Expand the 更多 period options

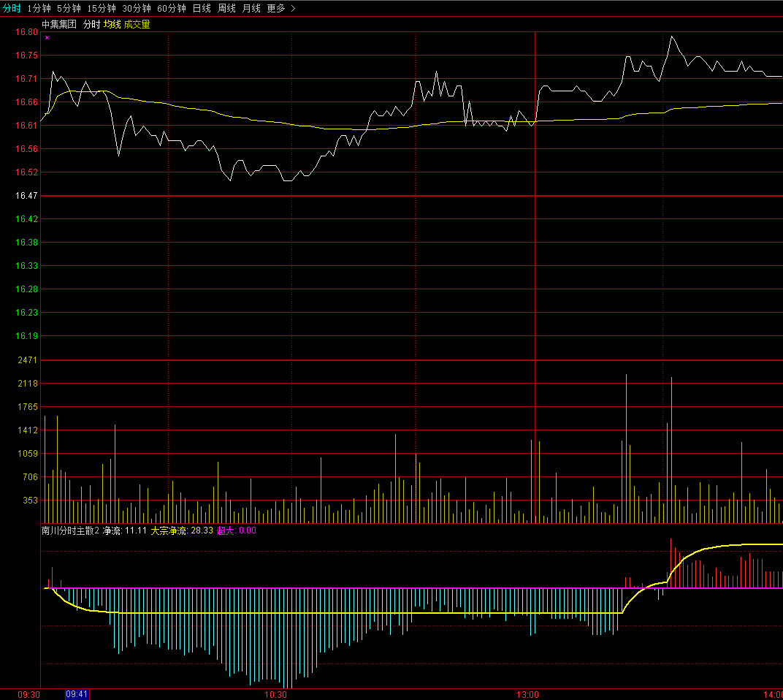click(x=281, y=9)
